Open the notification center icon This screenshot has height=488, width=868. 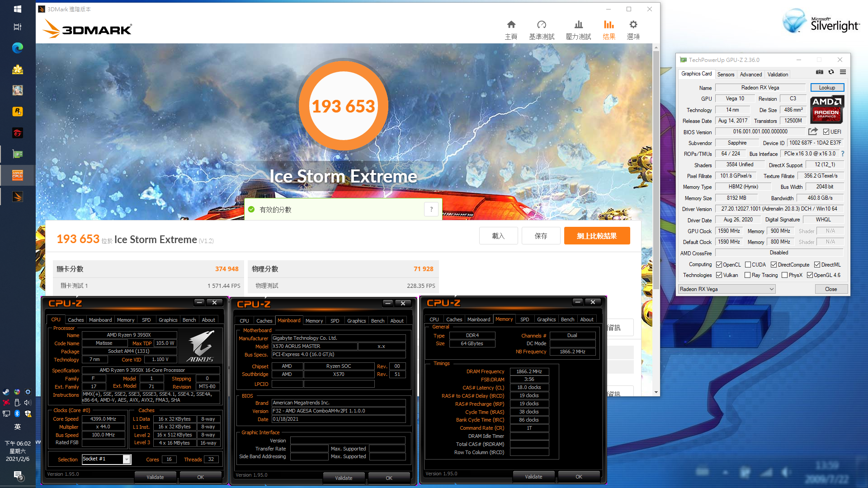[x=18, y=475]
